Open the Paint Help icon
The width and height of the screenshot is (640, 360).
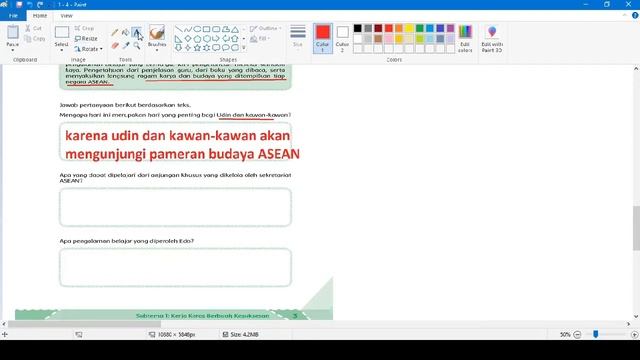[x=635, y=16]
